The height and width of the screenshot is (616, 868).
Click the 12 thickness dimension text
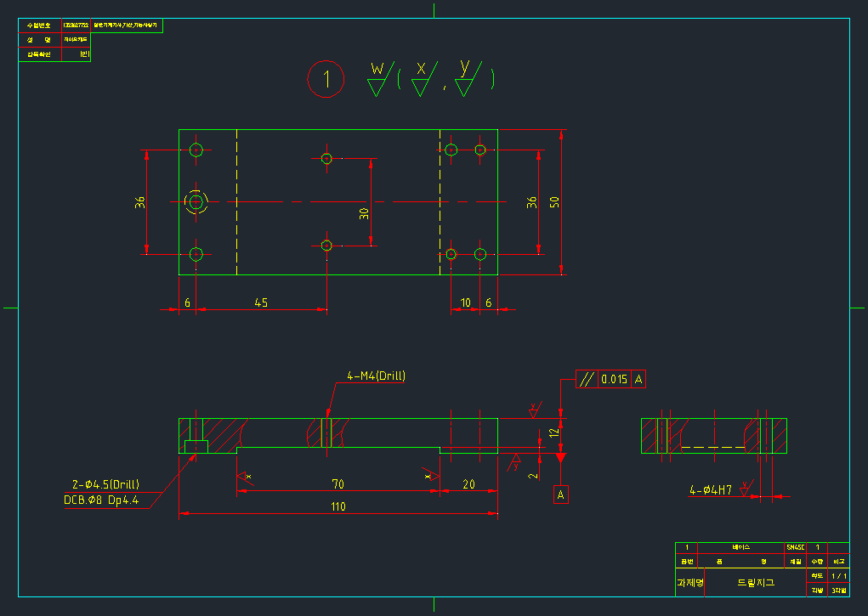(554, 432)
